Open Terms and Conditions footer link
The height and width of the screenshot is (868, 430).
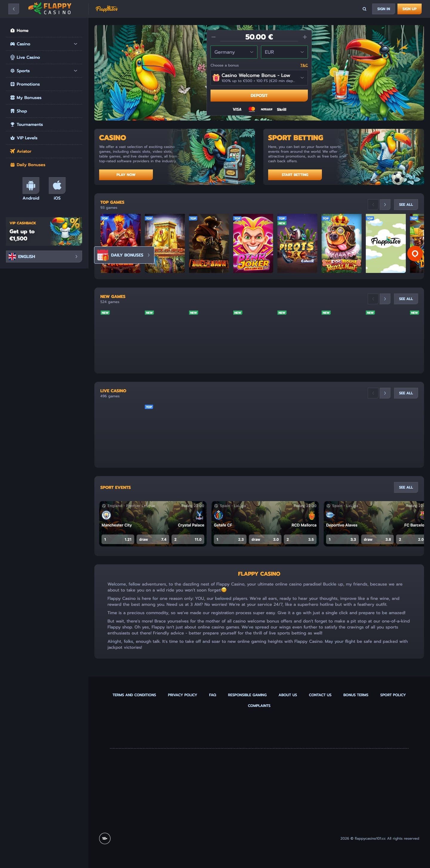(x=134, y=695)
